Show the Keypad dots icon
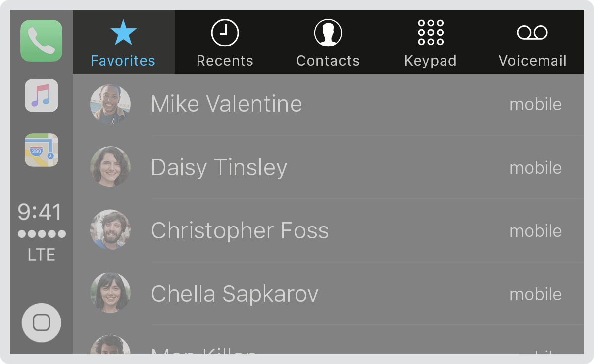Image resolution: width=594 pixels, height=364 pixels. pos(431,33)
